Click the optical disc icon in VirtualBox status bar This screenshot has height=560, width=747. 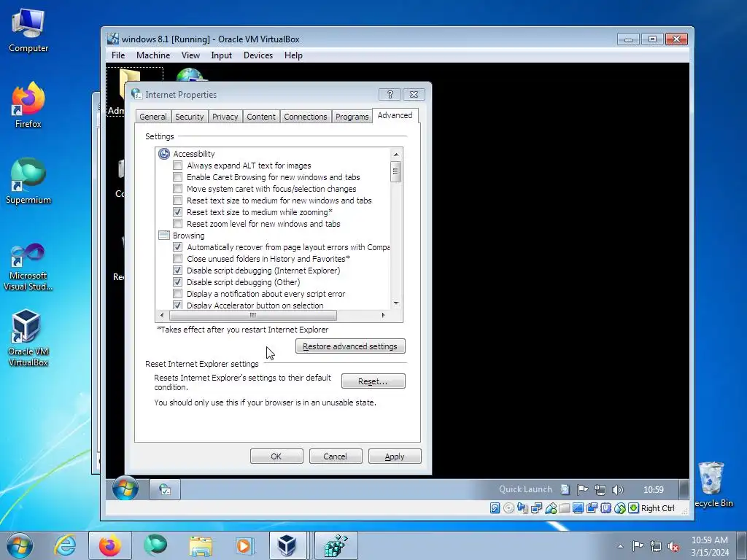coord(508,508)
